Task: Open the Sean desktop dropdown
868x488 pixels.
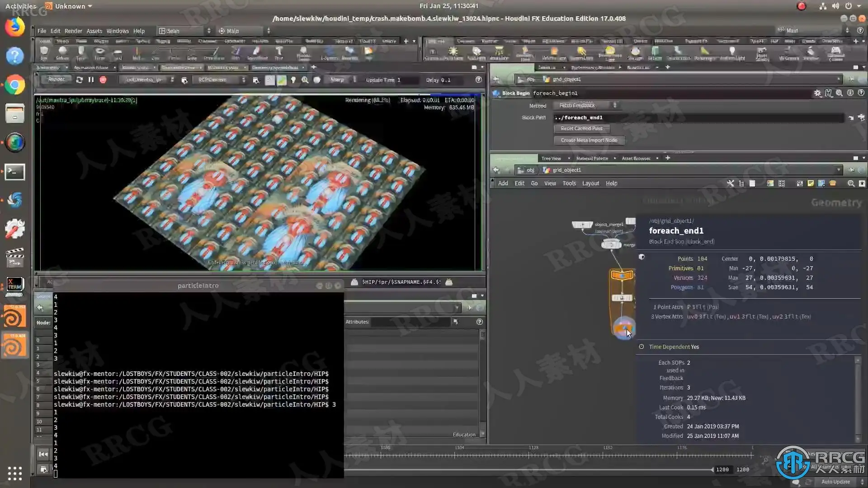Action: (184, 31)
